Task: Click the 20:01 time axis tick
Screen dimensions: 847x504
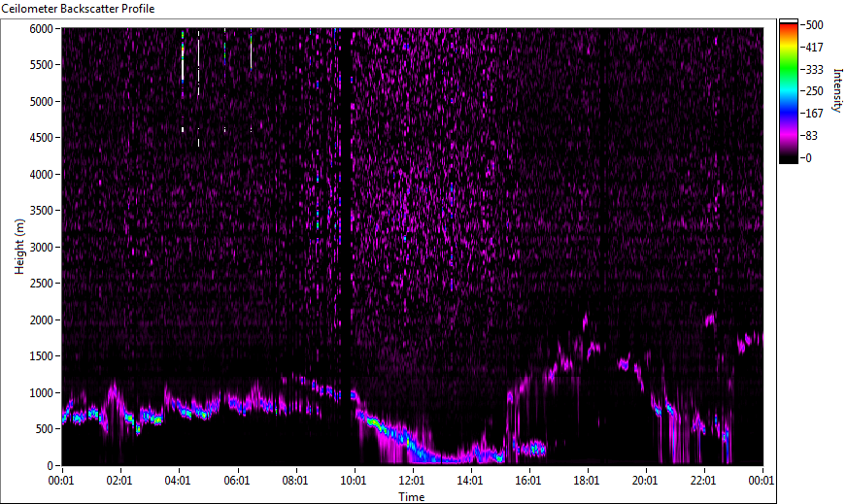Action: 645,481
